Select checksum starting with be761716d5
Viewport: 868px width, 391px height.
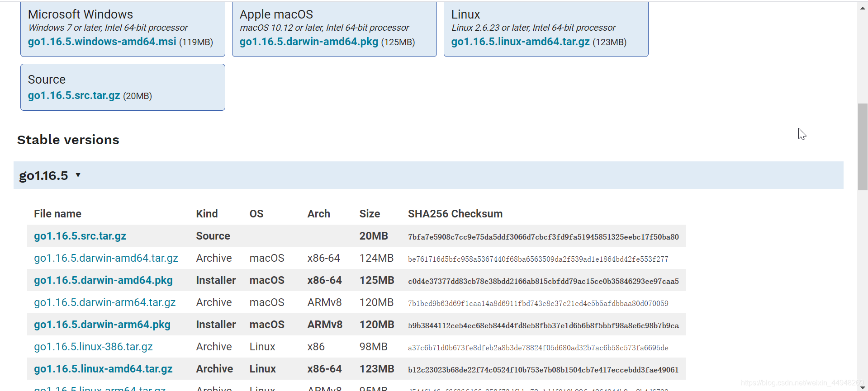click(x=538, y=259)
